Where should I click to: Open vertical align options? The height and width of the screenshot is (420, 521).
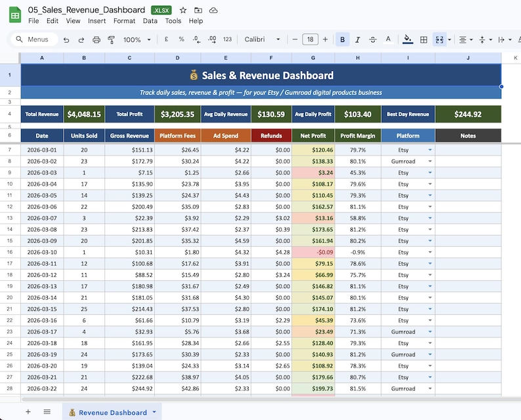(x=485, y=40)
